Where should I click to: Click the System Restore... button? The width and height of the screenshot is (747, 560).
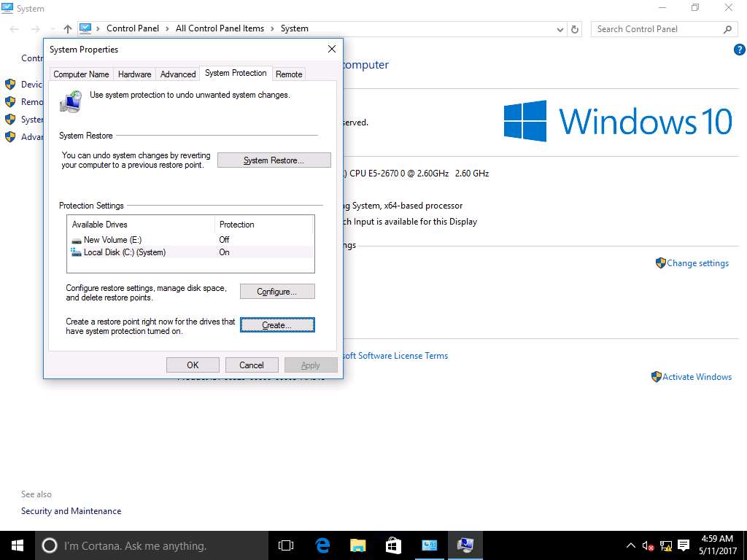click(x=274, y=160)
